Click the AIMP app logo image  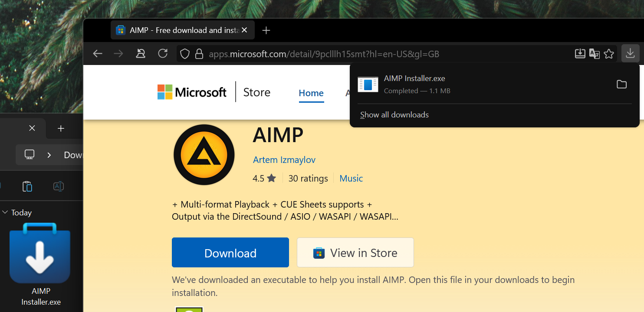tap(204, 155)
